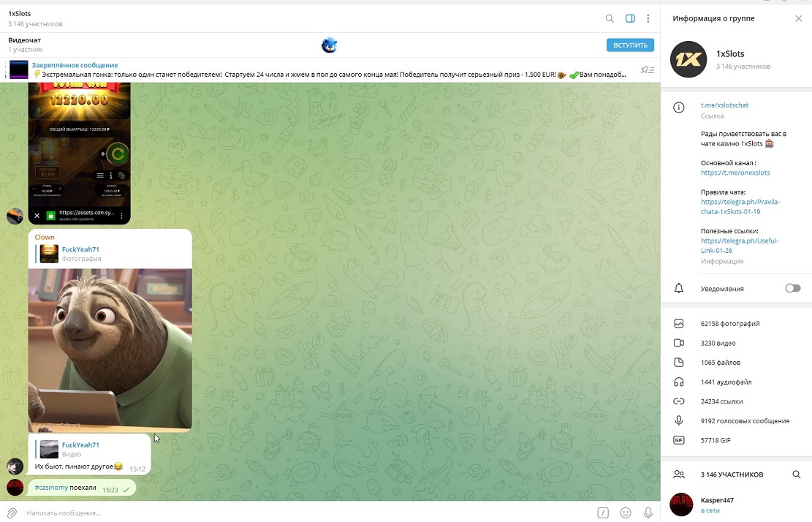Screen dimensions: 812x522
Task: Open the https://t.me/onexslots channel link
Action: (735, 173)
